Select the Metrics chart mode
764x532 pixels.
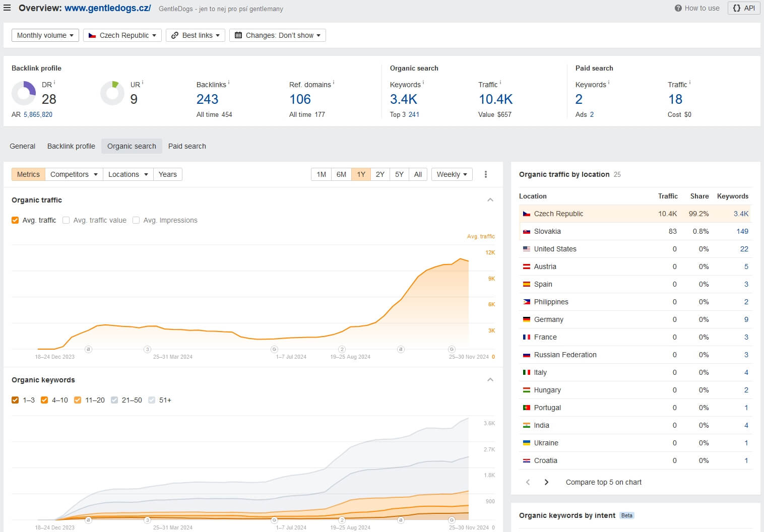(x=28, y=174)
